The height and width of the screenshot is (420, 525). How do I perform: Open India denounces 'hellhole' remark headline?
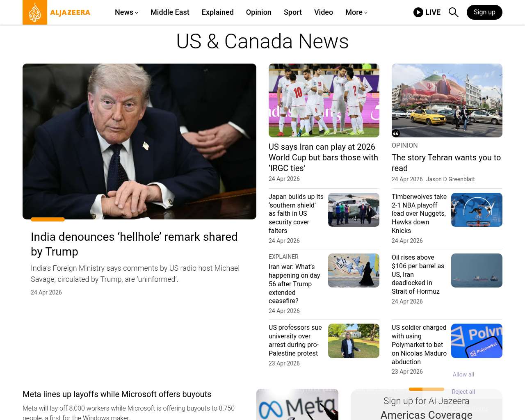tap(134, 244)
